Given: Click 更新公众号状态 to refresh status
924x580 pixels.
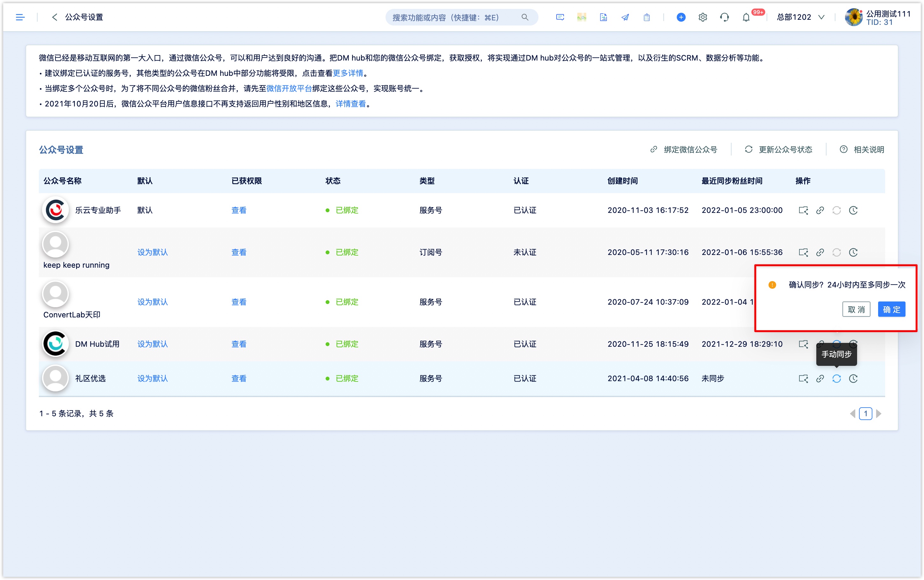Looking at the screenshot, I should point(778,149).
